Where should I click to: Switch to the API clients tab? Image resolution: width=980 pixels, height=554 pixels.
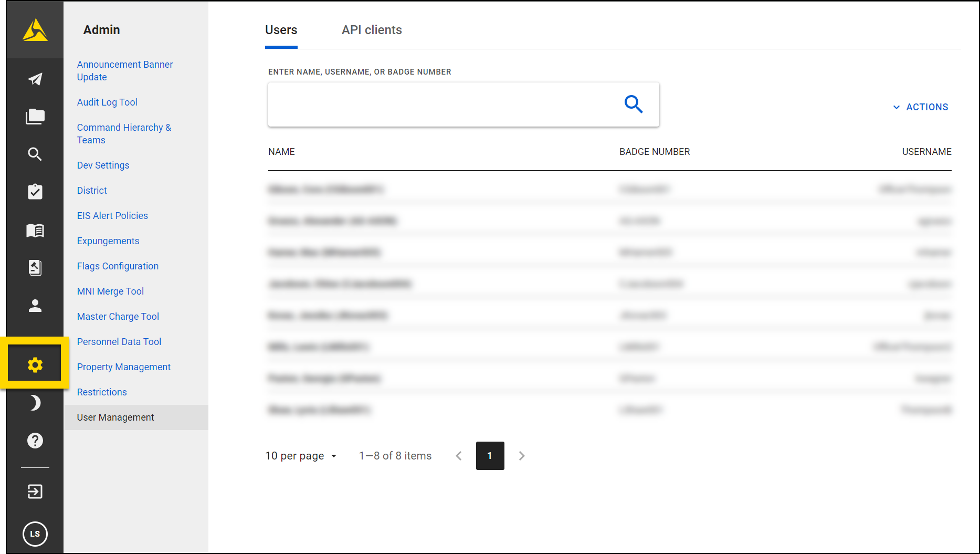(x=371, y=30)
